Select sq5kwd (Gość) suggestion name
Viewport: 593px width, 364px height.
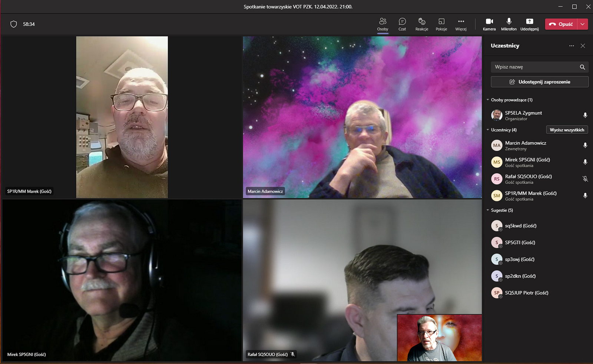tap(521, 226)
